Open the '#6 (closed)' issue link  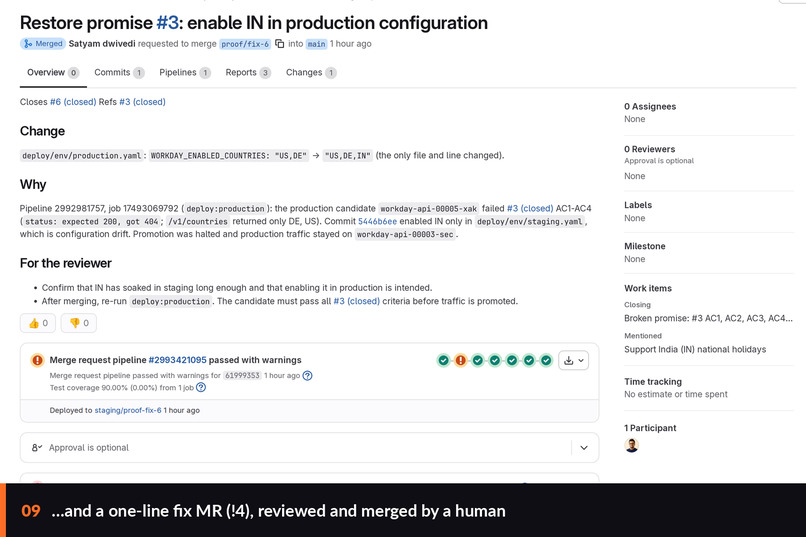pos(73,102)
